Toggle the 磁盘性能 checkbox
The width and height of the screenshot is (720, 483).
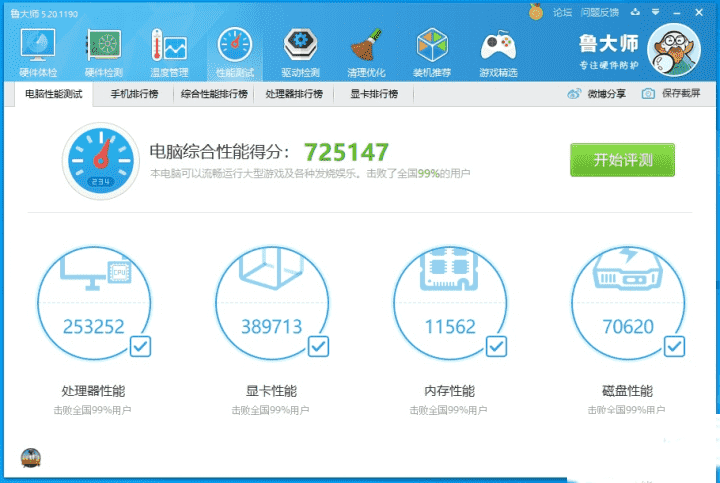coord(674,346)
